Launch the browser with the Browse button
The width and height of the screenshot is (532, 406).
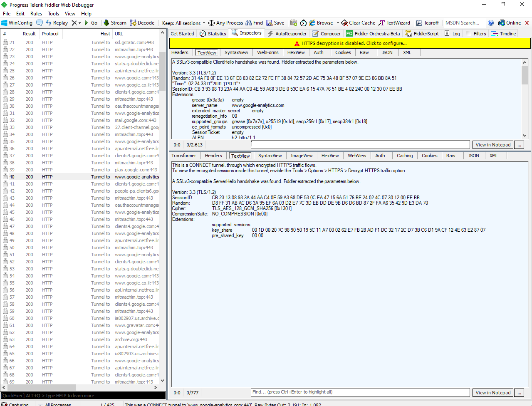click(321, 23)
